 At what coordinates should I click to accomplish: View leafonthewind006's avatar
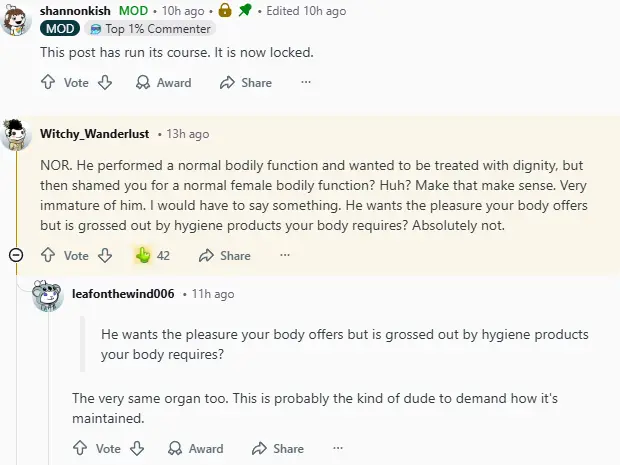[x=48, y=296]
